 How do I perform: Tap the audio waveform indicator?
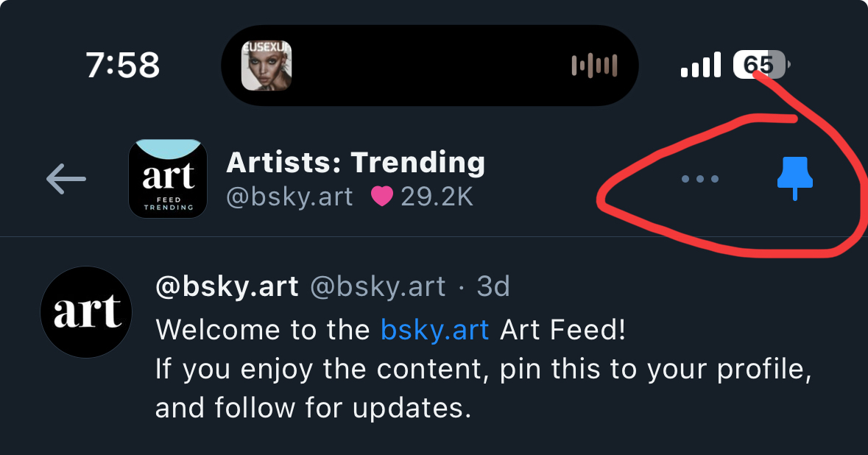tap(594, 66)
